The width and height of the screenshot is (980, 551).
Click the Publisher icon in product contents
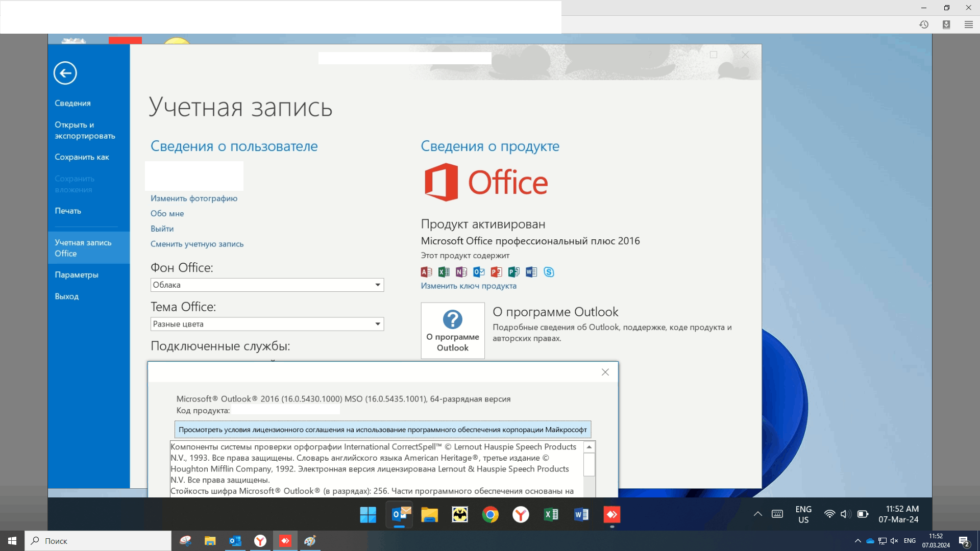(514, 272)
